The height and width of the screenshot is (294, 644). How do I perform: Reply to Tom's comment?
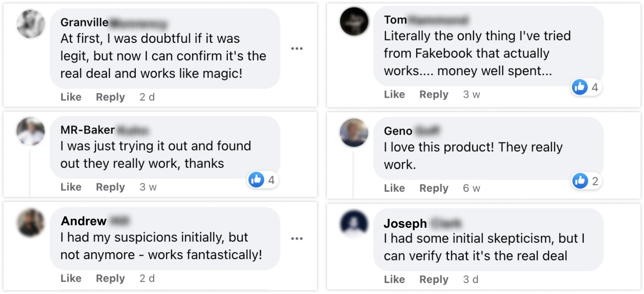pos(433,94)
